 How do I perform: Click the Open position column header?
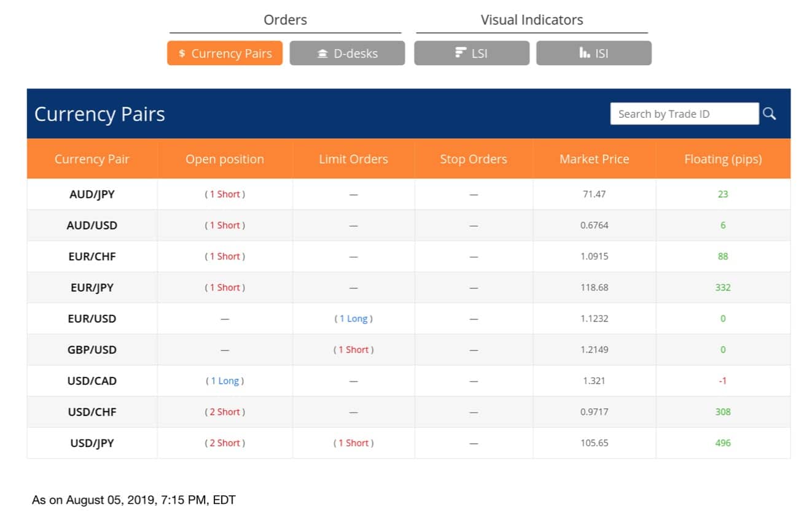225,159
